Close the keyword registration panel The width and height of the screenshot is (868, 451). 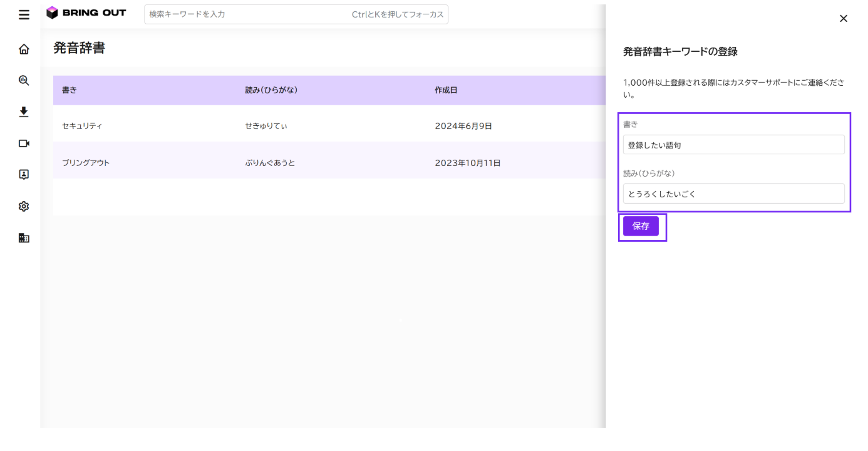click(843, 19)
